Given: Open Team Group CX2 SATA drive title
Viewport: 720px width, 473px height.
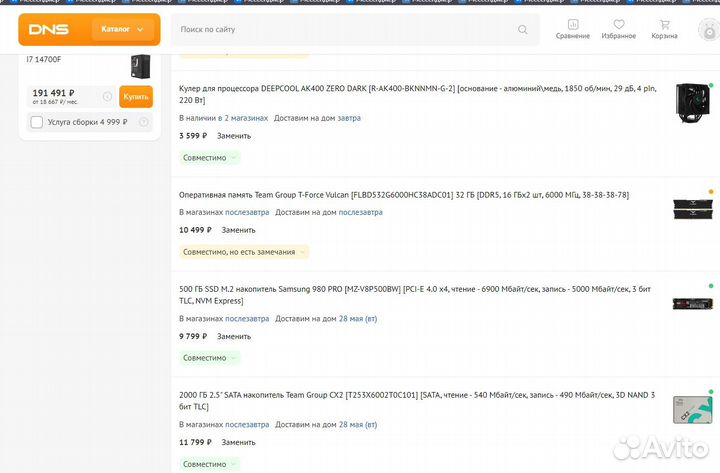Looking at the screenshot, I should (x=417, y=401).
